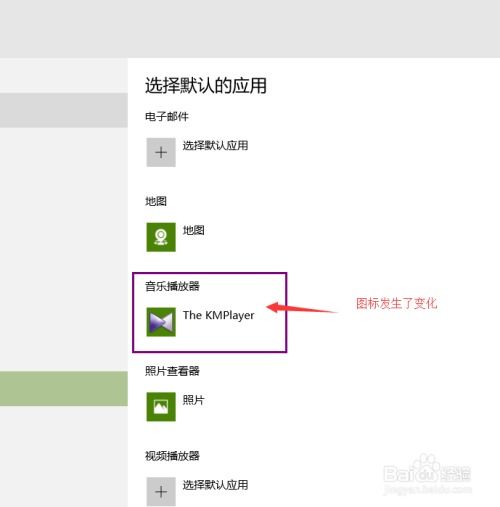The width and height of the screenshot is (500, 507).
Task: Select The KMPlayer default music player text
Action: click(219, 315)
